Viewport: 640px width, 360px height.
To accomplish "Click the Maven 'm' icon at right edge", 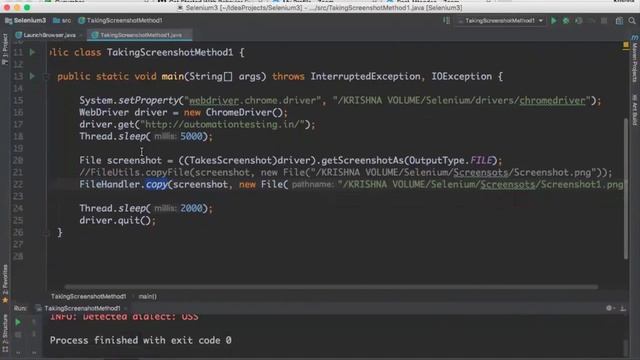I will 635,38.
